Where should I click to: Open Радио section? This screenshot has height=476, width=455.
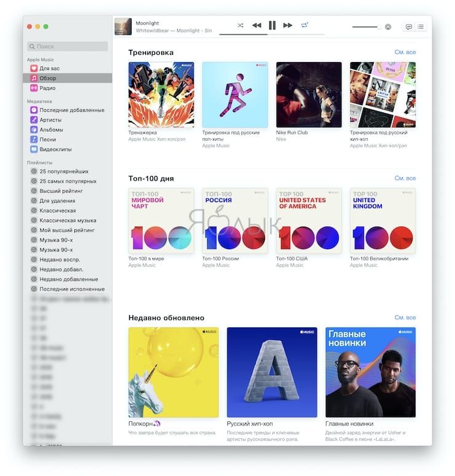point(68,88)
